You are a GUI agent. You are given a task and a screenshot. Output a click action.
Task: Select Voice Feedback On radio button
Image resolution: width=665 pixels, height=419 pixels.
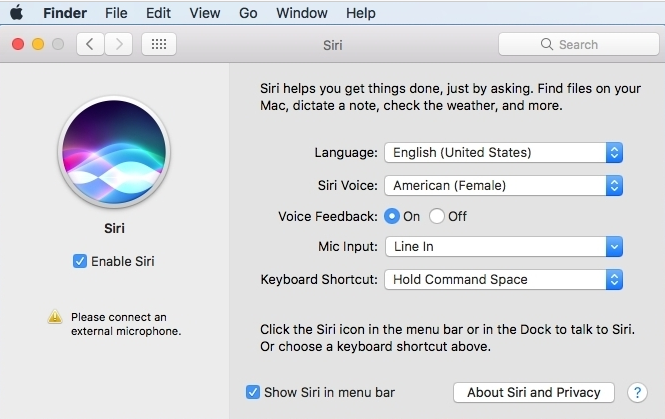click(392, 216)
